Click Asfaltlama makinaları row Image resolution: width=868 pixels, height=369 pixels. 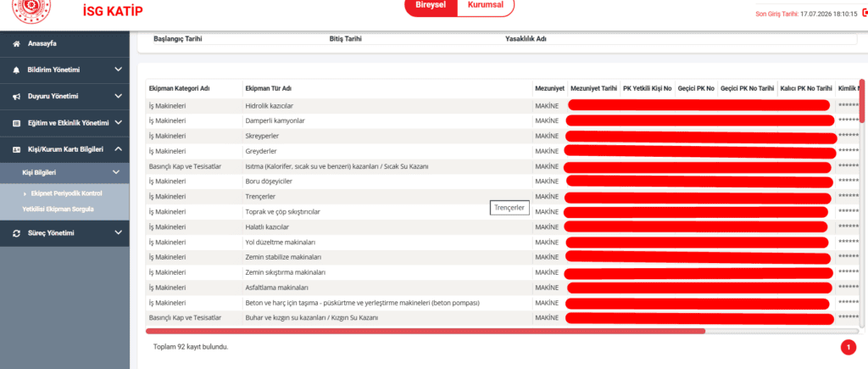[503, 288]
